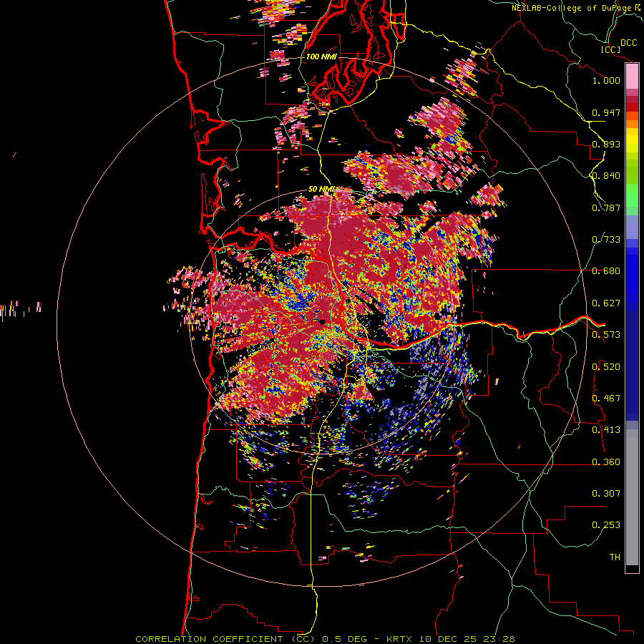Select the 0.253 scale value

tap(606, 525)
